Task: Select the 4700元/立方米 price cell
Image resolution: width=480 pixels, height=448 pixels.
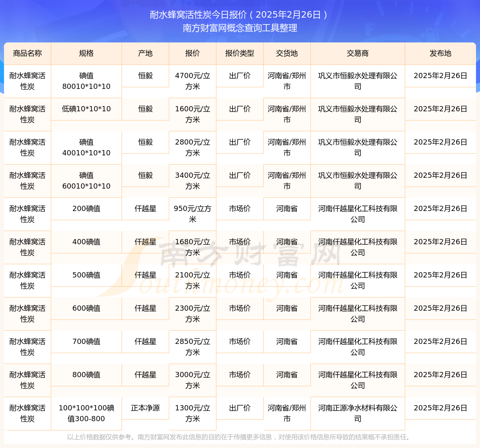Action: (x=192, y=81)
